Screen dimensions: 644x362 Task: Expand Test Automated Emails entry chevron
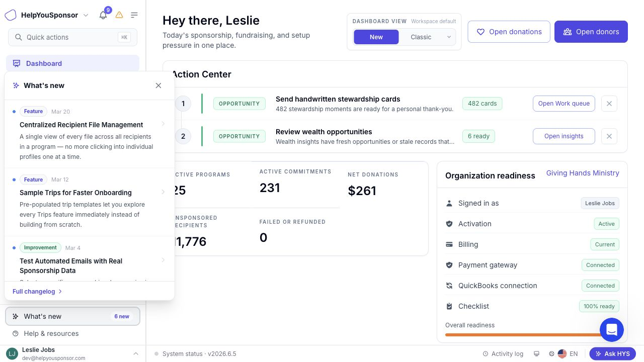163,260
